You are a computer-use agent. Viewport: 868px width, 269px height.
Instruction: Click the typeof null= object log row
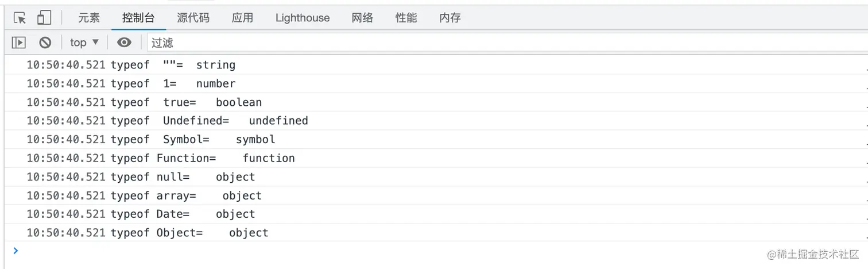436,177
